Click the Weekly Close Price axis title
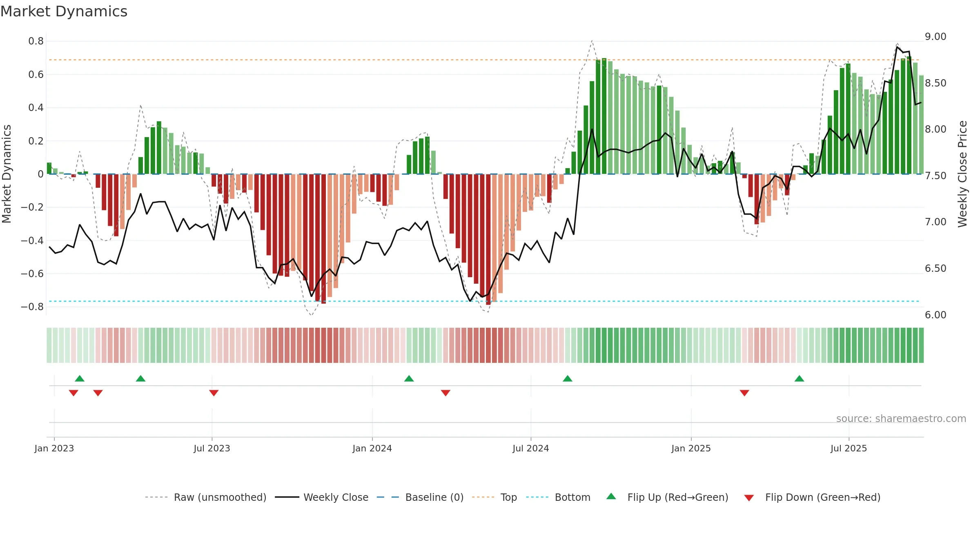980x551 pixels. [x=962, y=174]
